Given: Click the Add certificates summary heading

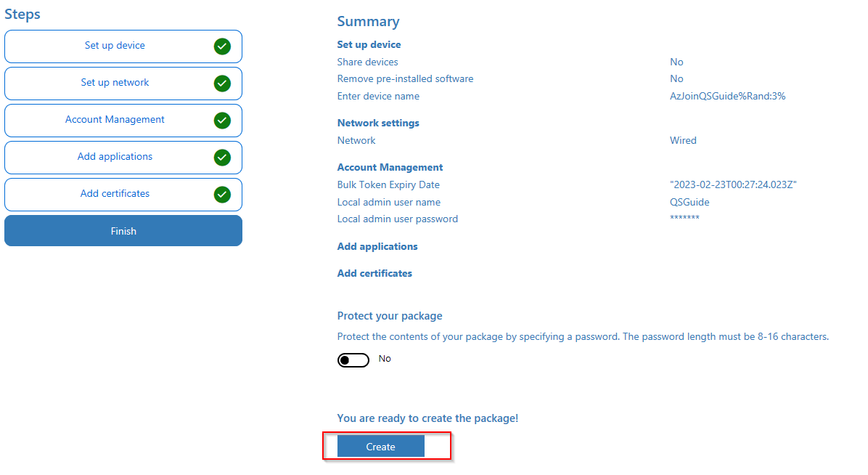Looking at the screenshot, I should click(x=374, y=274).
